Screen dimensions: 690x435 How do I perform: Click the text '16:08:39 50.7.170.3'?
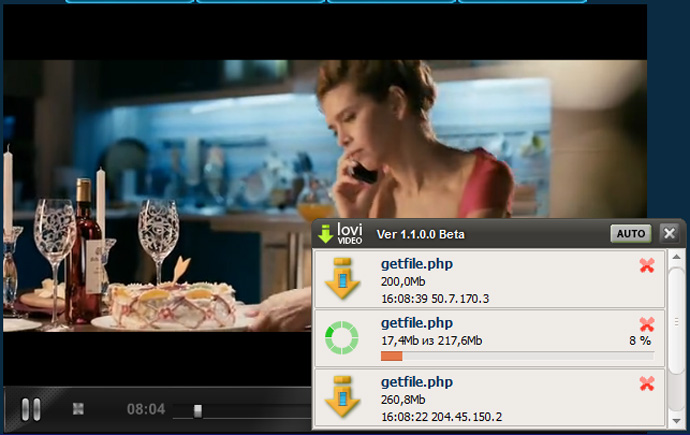[x=435, y=299]
